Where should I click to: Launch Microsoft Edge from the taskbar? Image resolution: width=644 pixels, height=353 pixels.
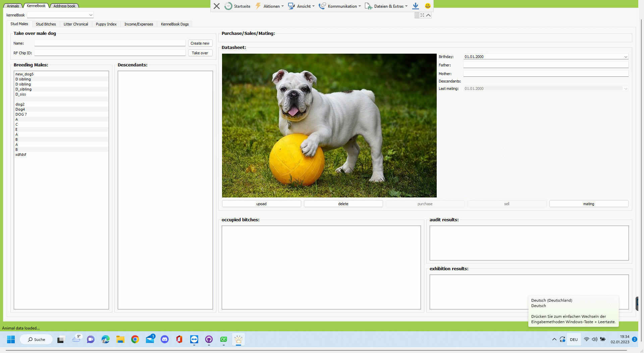coord(105,339)
